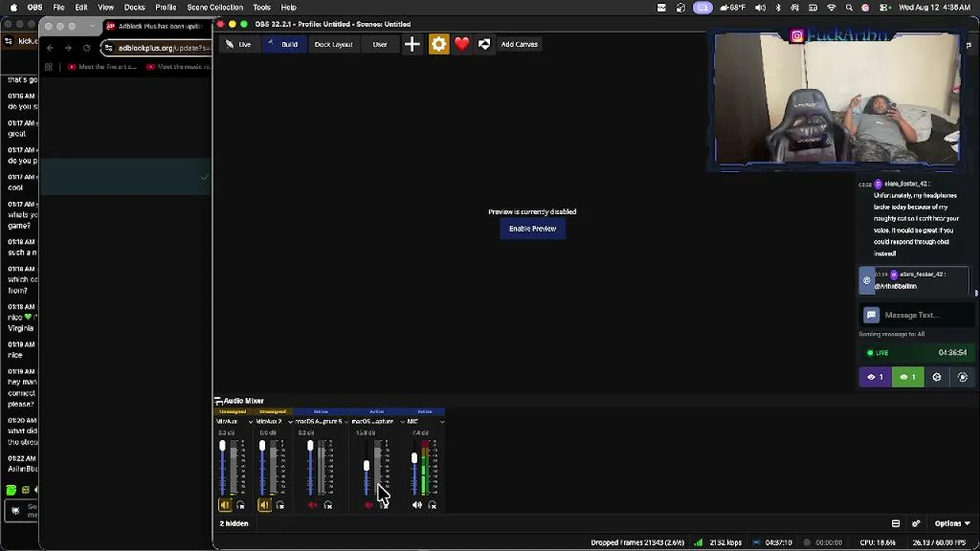
Task: Open MIC channel dropdown arrow
Action: 442,422
